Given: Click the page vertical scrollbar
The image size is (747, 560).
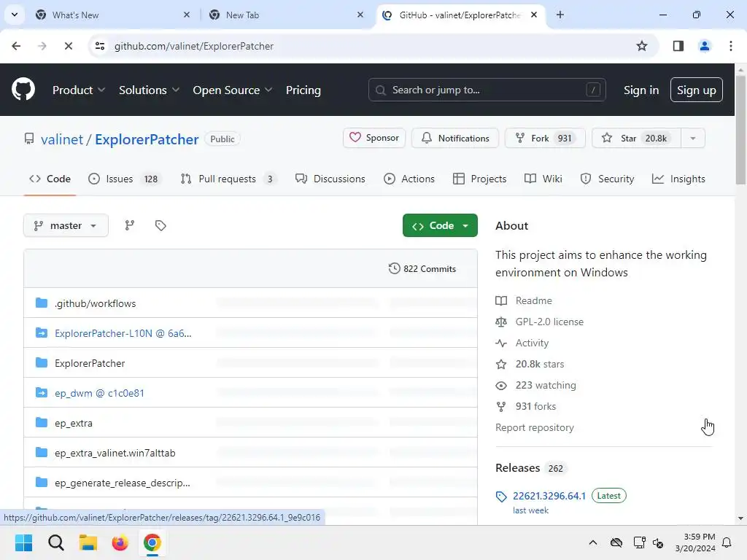Looking at the screenshot, I should pos(740,130).
